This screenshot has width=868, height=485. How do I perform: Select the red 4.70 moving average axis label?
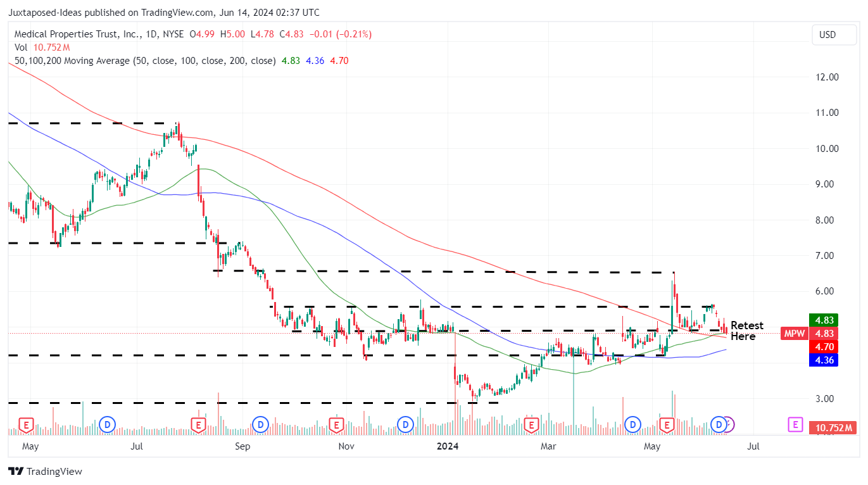point(824,347)
